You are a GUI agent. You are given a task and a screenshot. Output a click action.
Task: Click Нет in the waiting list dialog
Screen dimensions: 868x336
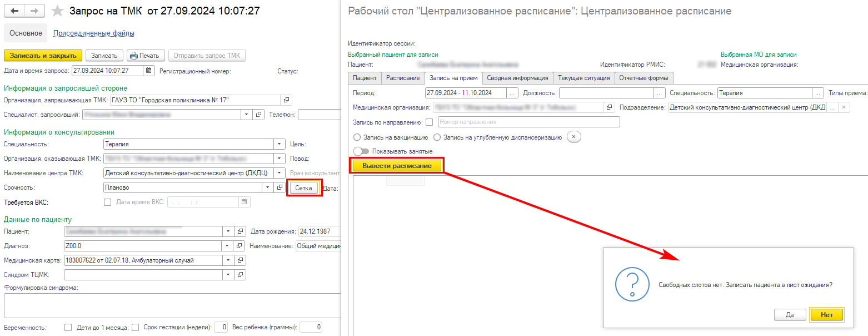pos(826,314)
